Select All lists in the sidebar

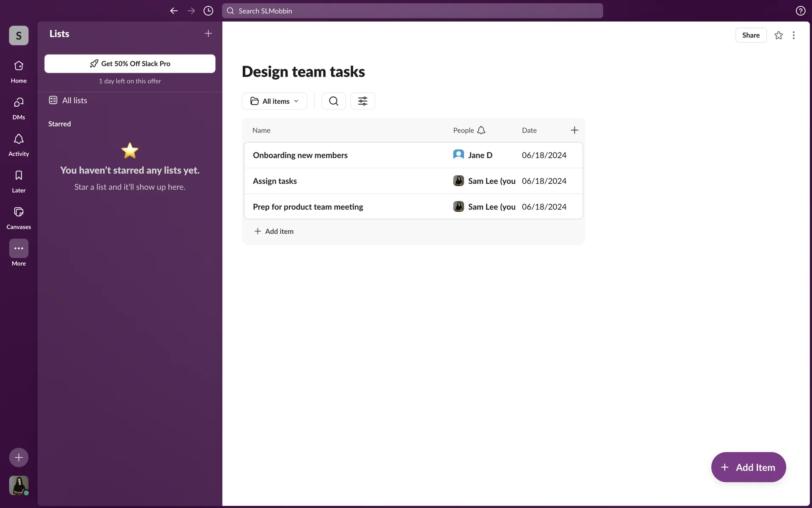click(74, 100)
